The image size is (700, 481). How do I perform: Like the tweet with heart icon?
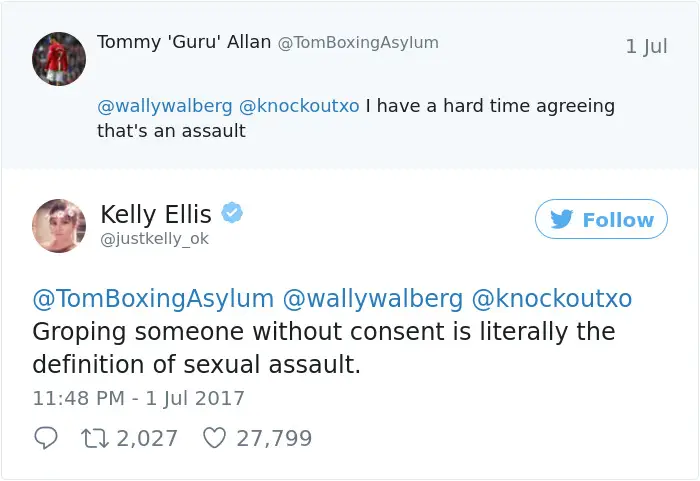coord(214,438)
